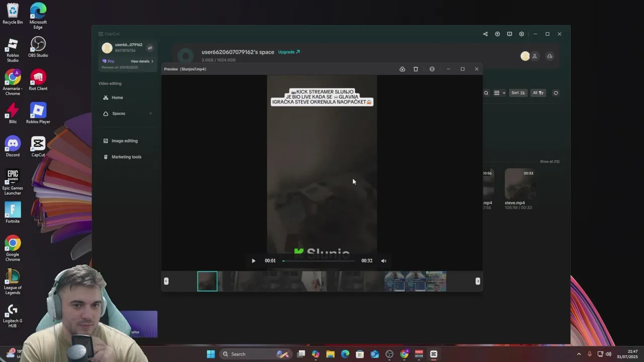Open CapCut desktop shortcut
The width and height of the screenshot is (644, 362).
point(38,146)
